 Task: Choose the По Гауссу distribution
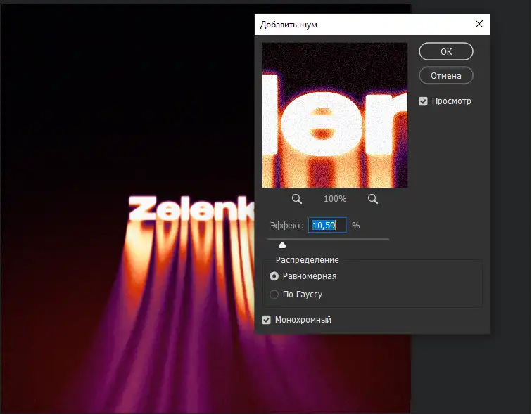[274, 295]
